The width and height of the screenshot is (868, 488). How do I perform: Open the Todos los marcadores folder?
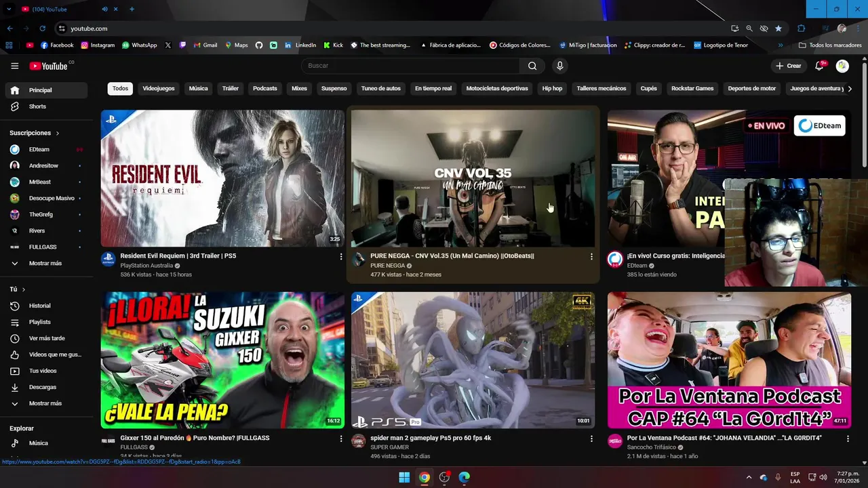tap(830, 45)
